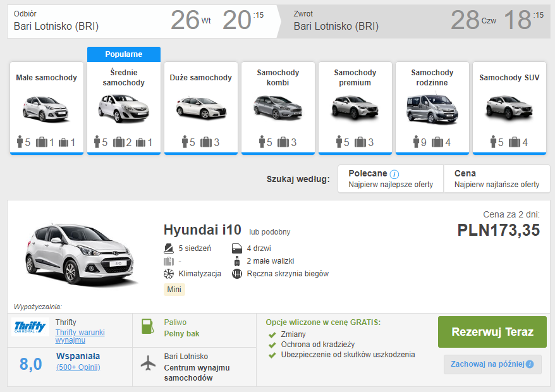Click the info icon next to Polecane
555x392 pixels.
[x=394, y=174]
